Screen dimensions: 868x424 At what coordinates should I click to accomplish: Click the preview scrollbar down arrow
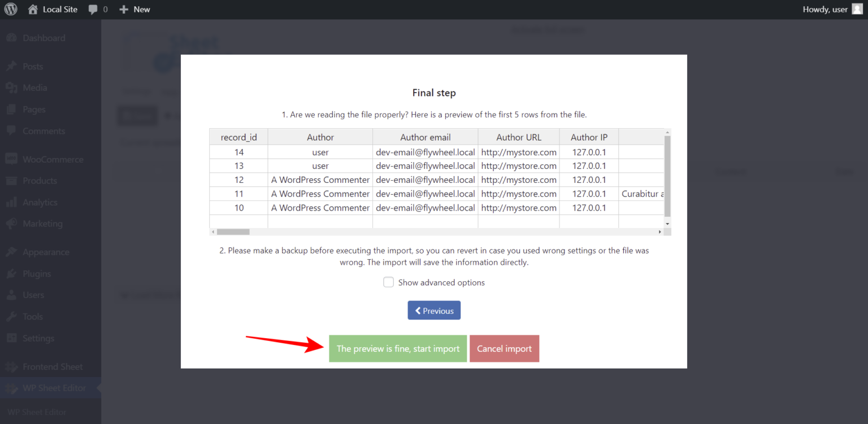[667, 224]
